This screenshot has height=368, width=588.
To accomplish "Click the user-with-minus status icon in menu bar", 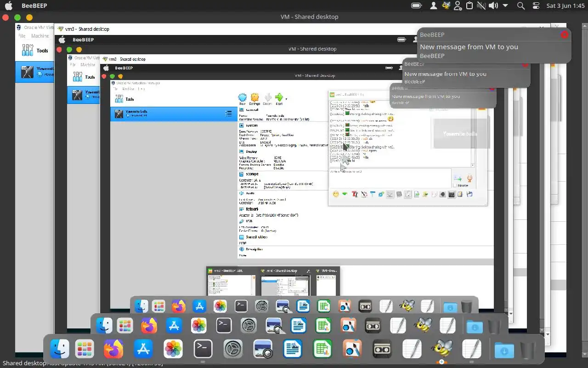I will (458, 6).
